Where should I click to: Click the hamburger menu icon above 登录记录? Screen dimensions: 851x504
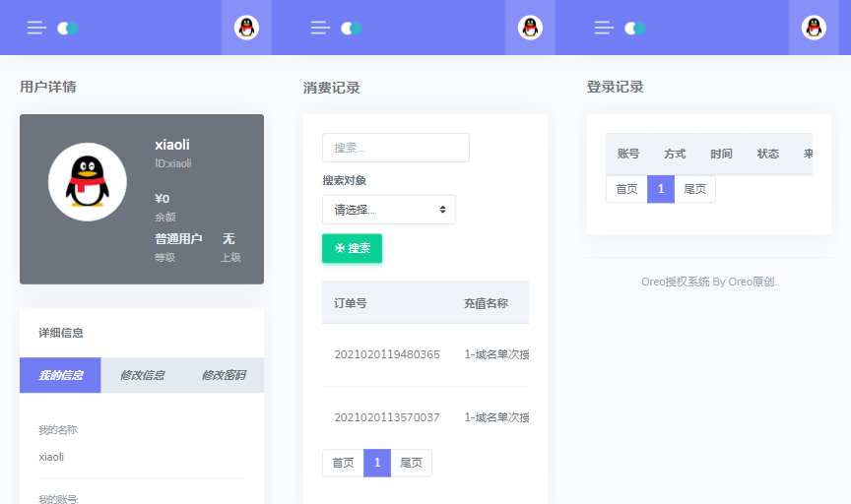point(604,28)
